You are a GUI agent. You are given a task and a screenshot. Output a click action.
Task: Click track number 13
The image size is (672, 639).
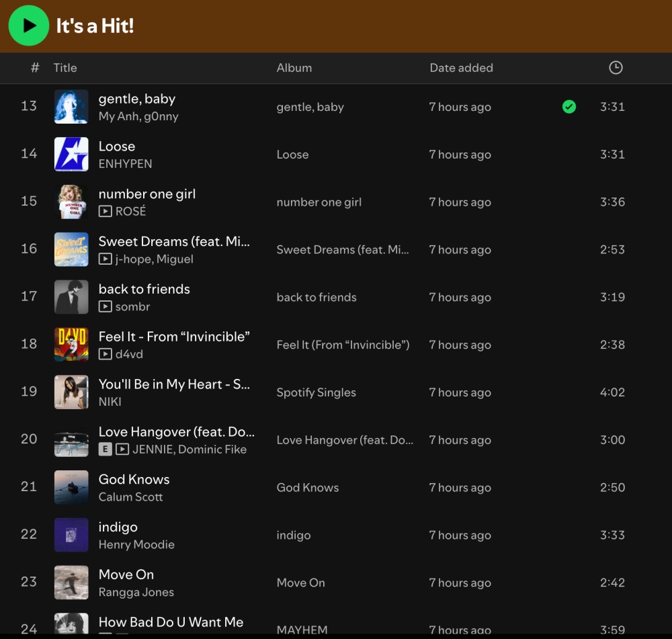tap(29, 106)
